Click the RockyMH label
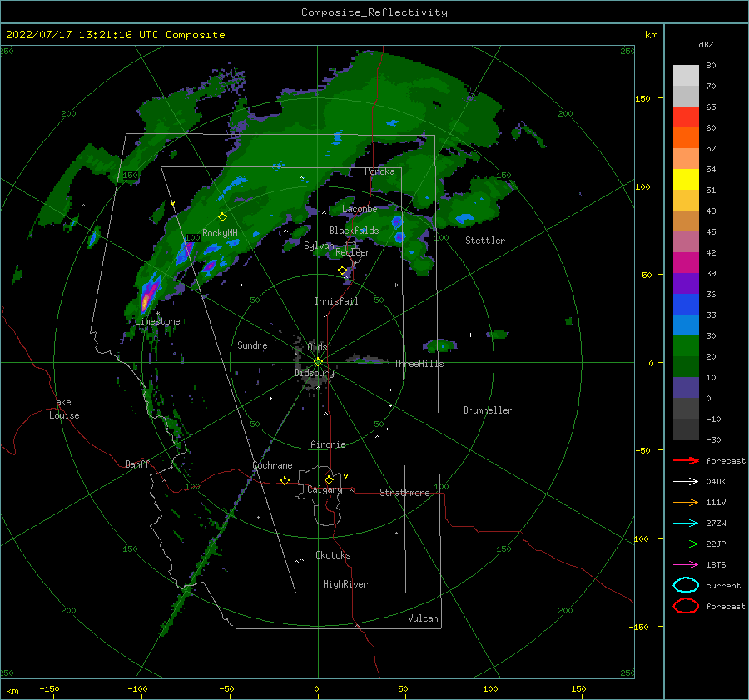This screenshot has height=700, width=749. (220, 233)
